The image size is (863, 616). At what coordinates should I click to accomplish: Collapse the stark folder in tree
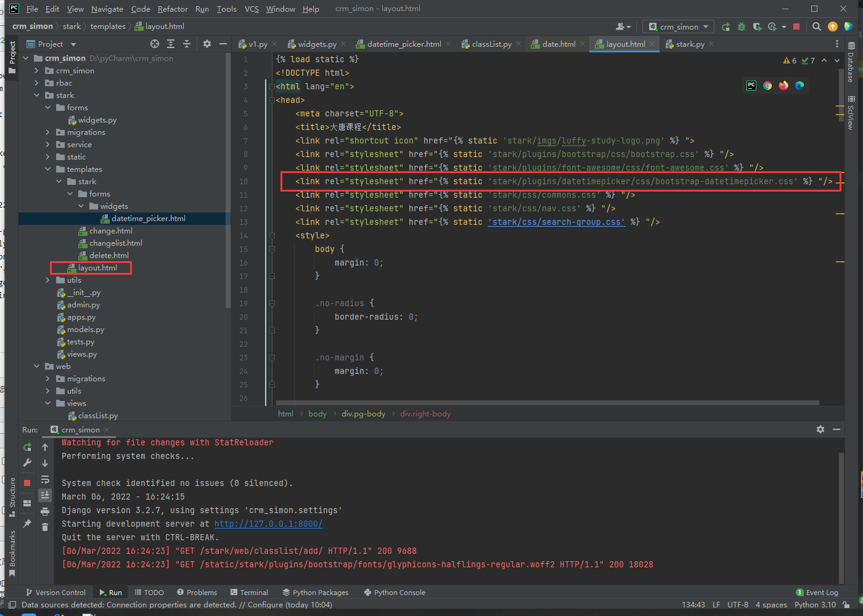pyautogui.click(x=37, y=95)
